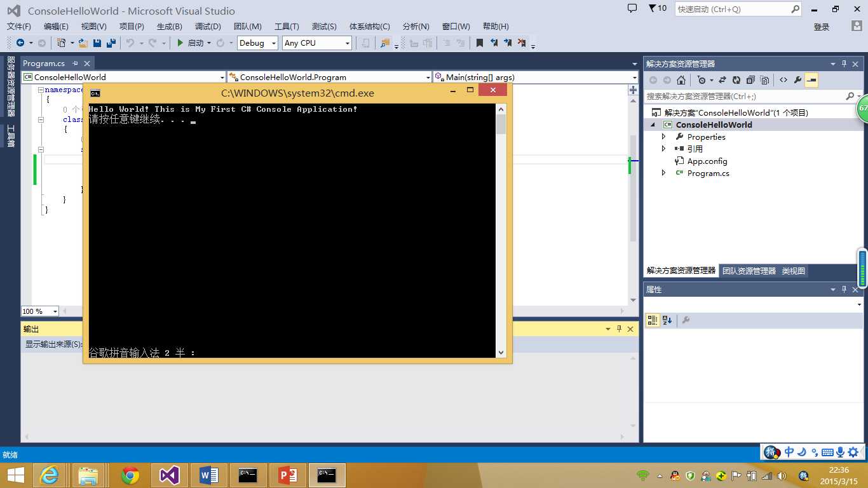Open Google Chrome from the taskbar
The height and width of the screenshot is (488, 868).
130,475
